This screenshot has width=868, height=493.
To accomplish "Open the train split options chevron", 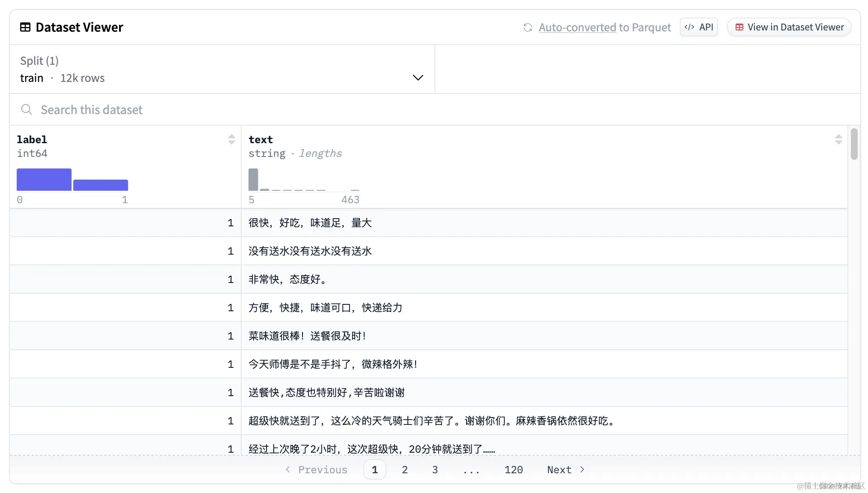I will pos(418,78).
